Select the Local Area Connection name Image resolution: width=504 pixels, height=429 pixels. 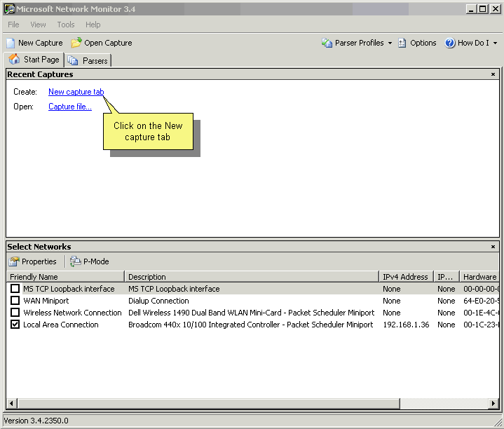(61, 325)
